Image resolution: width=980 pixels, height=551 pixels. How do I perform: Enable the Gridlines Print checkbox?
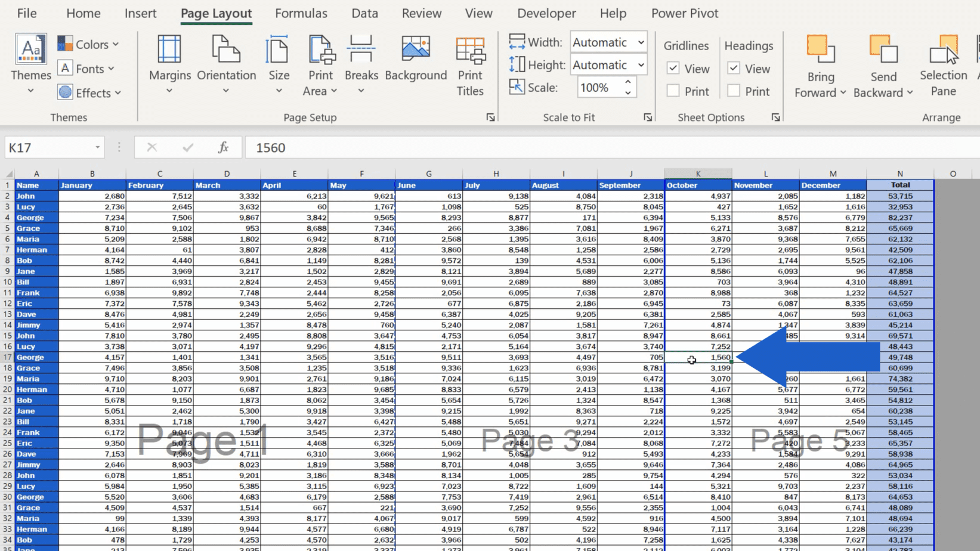[x=673, y=91]
